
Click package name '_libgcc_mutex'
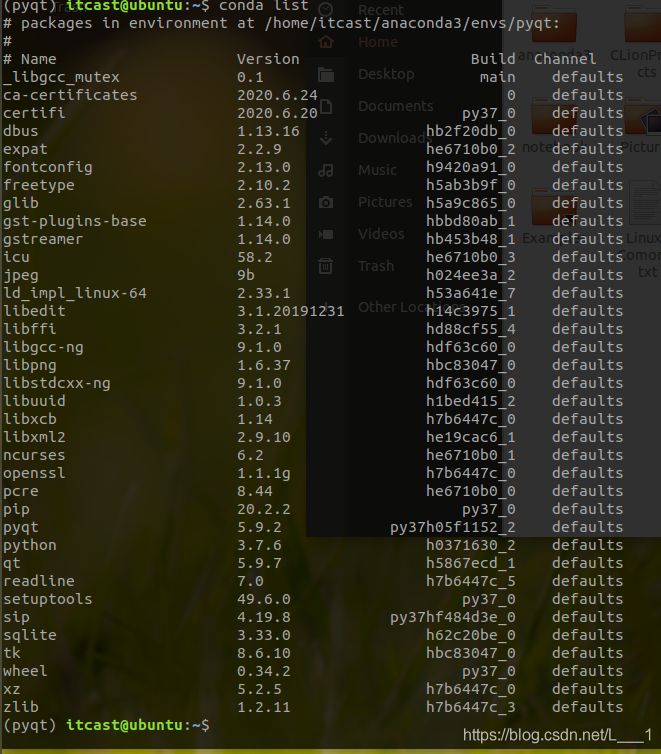pyautogui.click(x=61, y=77)
